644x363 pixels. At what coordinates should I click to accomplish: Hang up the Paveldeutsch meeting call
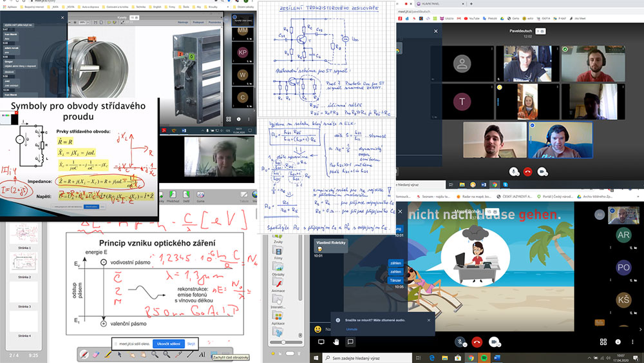[x=528, y=172]
